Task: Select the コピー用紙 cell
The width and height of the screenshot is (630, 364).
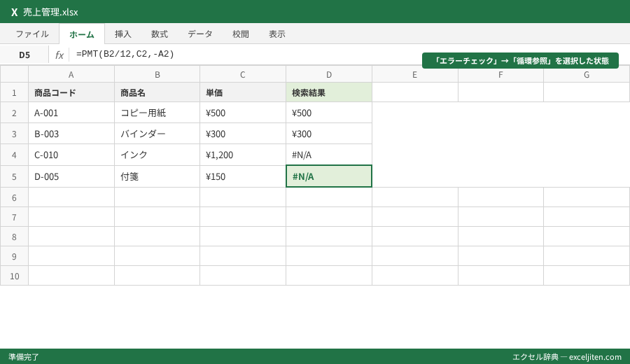Action: coord(157,113)
